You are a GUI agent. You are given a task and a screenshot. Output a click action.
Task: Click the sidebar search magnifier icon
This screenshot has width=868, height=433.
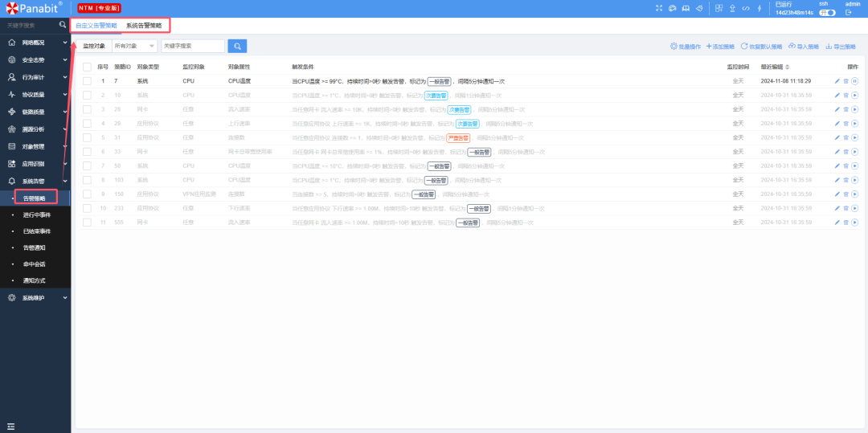pos(63,25)
